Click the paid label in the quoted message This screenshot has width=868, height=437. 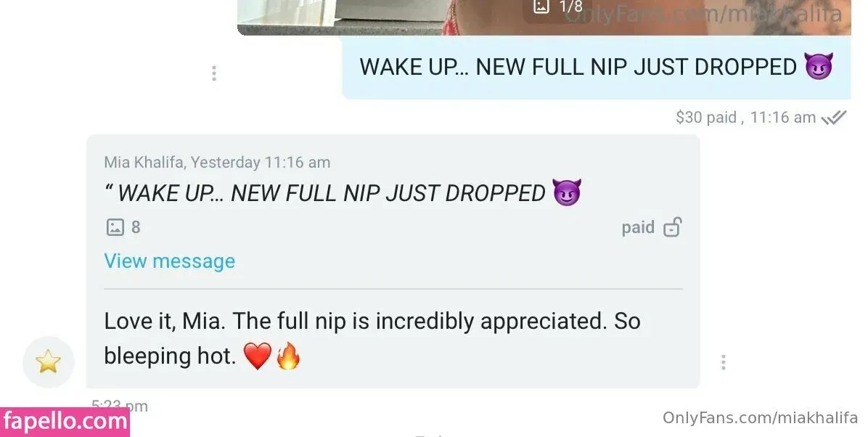tap(638, 227)
